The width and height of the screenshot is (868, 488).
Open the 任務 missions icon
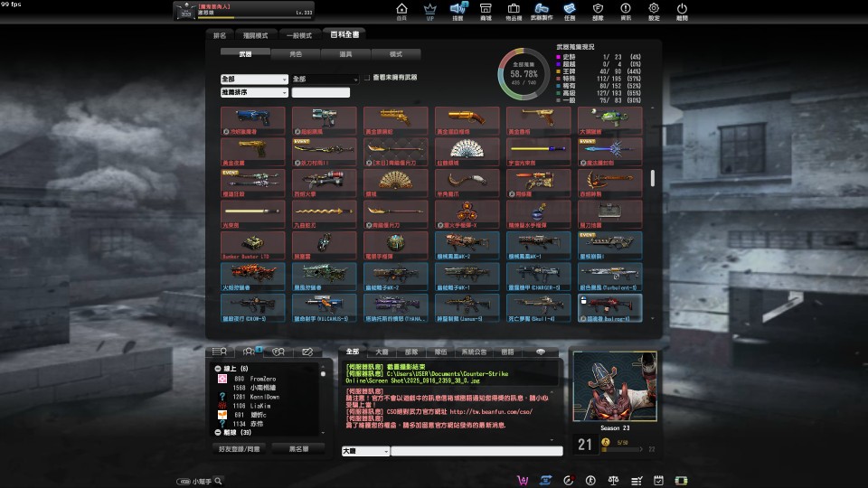point(570,11)
